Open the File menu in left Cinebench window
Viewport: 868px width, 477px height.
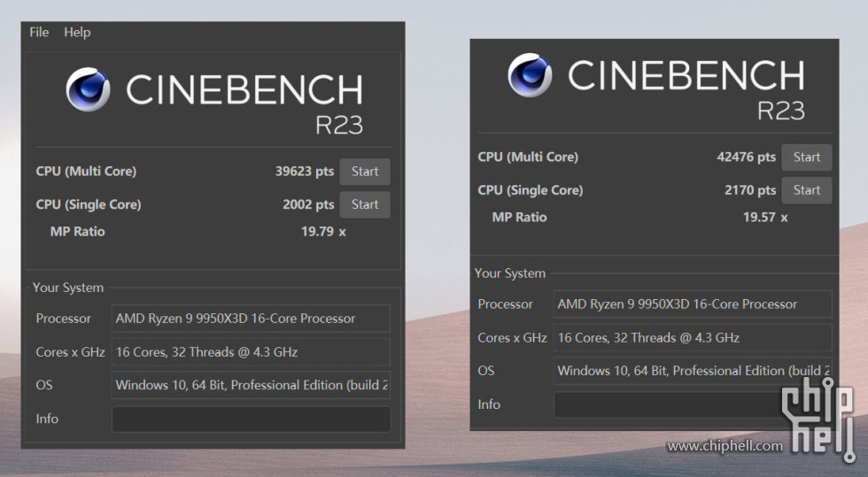click(39, 32)
